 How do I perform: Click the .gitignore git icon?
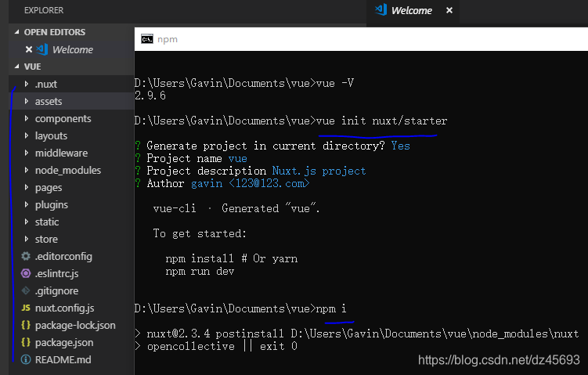[26, 290]
